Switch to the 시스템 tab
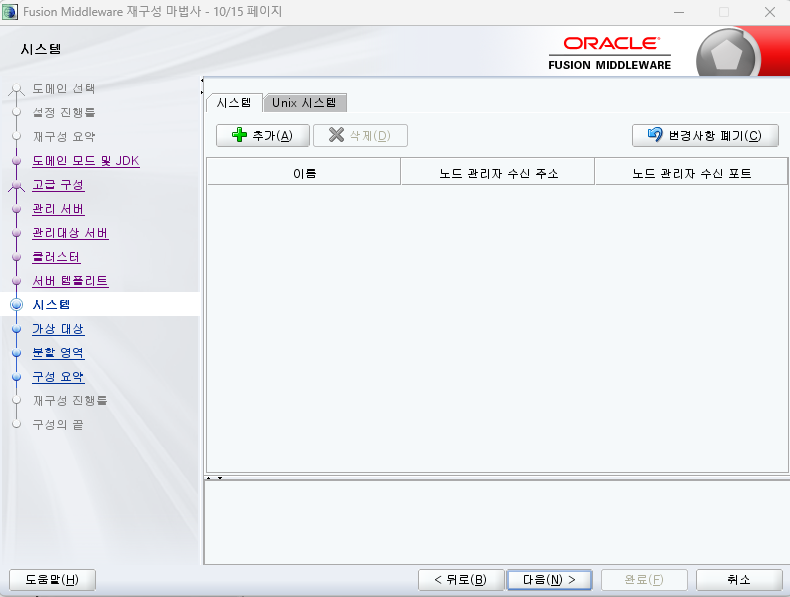 [234, 103]
